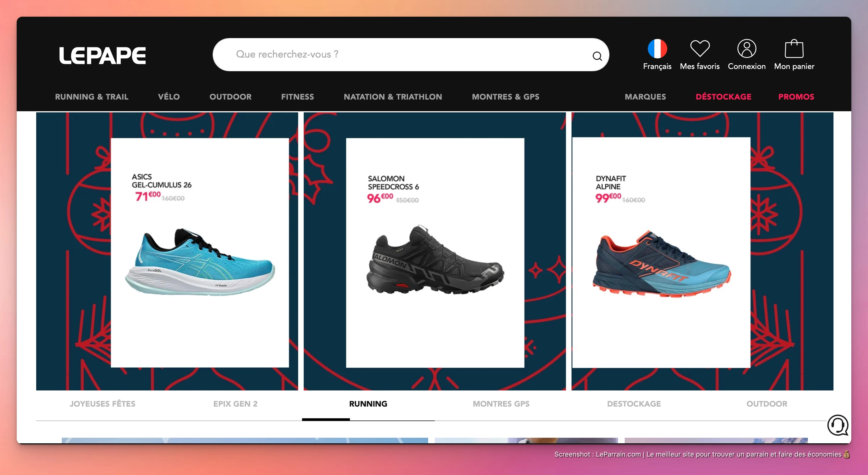Click the LEPAPE logo
The width and height of the screenshot is (868, 475).
(102, 56)
